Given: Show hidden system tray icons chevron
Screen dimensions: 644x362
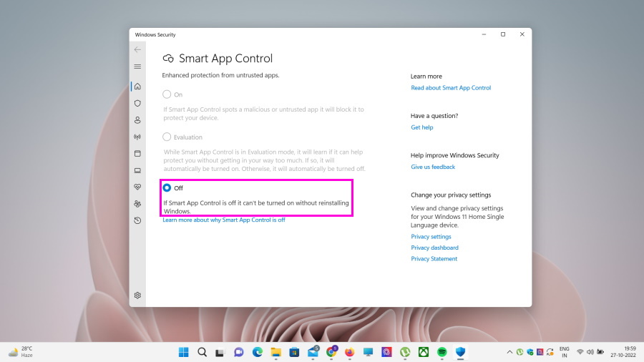Looking at the screenshot, I should pos(509,352).
